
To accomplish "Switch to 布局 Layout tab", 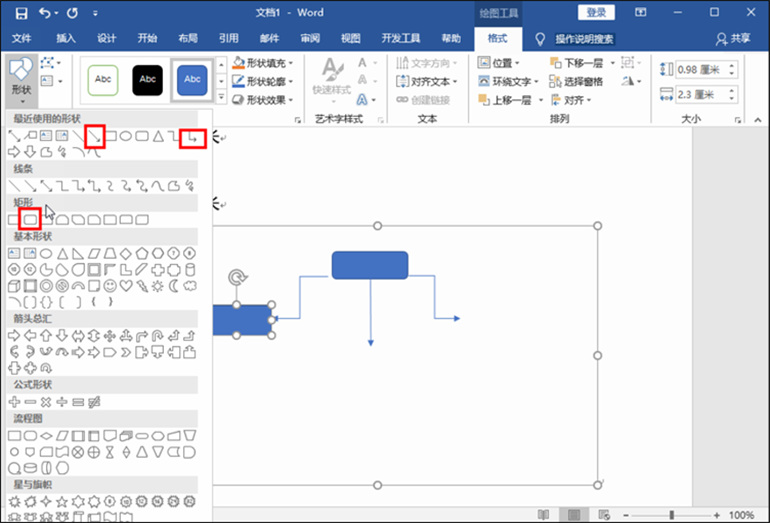I will point(188,38).
